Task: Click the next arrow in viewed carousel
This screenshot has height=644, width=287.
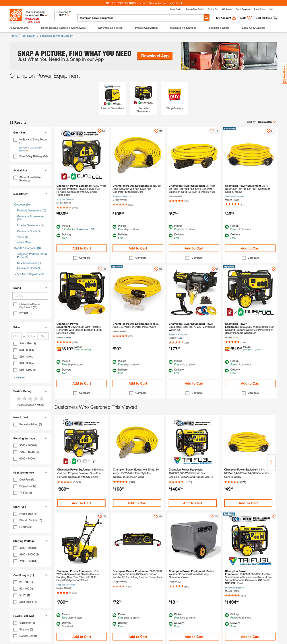Action: pyautogui.click(x=271, y=462)
